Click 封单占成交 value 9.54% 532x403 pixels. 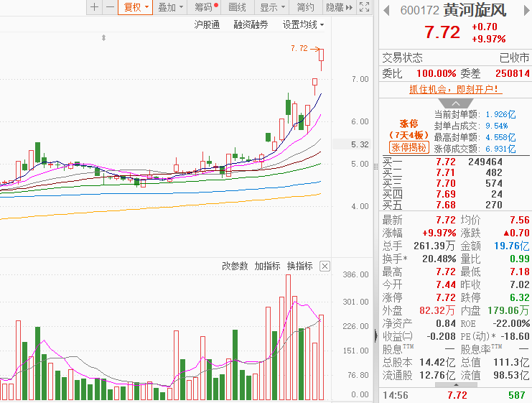click(x=496, y=126)
